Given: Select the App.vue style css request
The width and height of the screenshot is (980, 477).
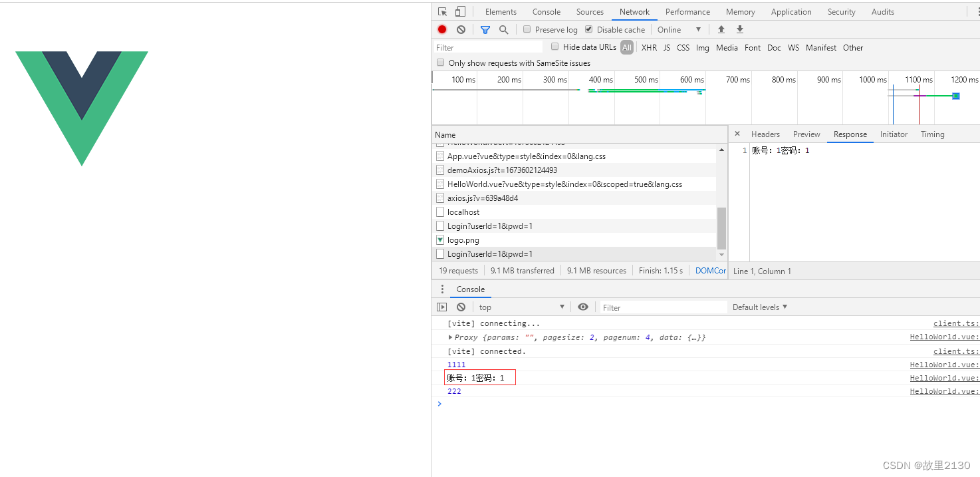Looking at the screenshot, I should coord(574,156).
